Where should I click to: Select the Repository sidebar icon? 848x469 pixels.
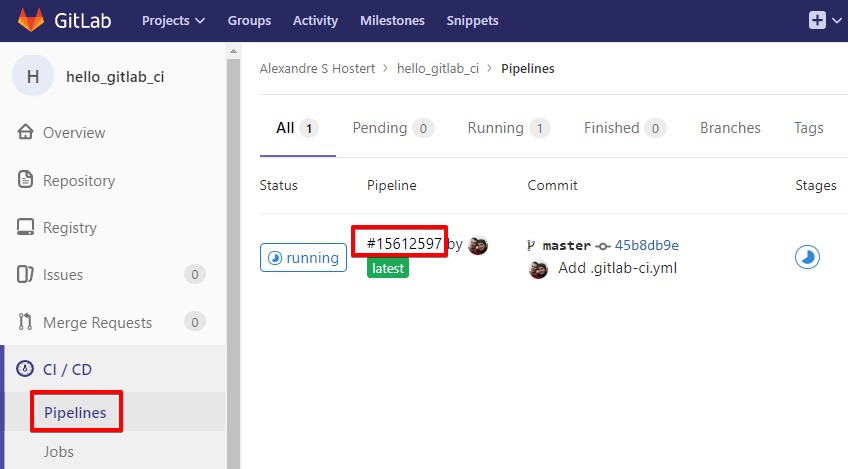pyautogui.click(x=27, y=181)
